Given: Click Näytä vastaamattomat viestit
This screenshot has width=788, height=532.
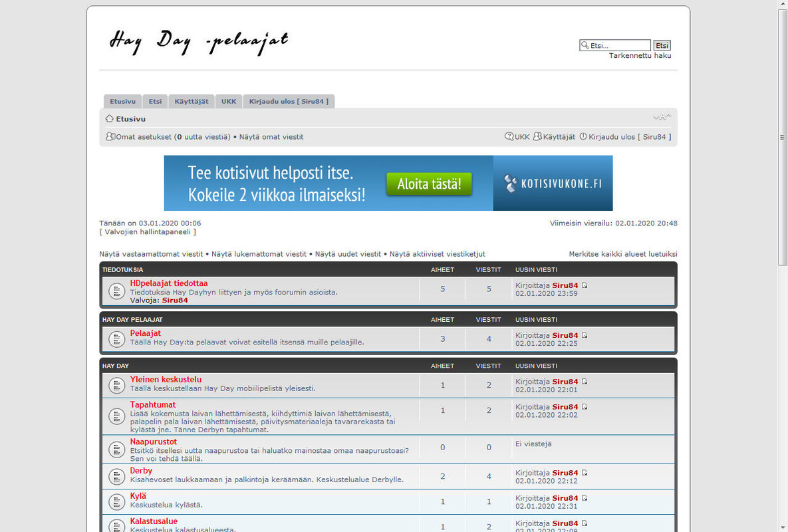Looking at the screenshot, I should click(151, 253).
